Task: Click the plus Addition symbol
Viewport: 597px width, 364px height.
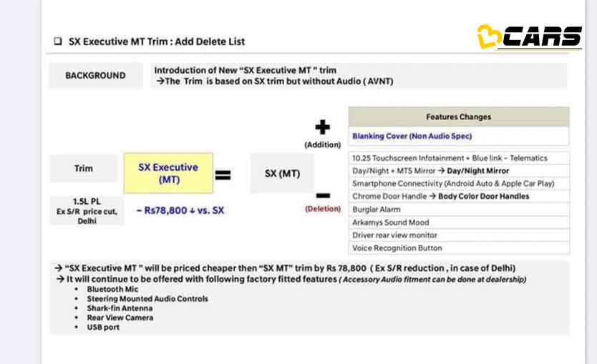Action: [323, 127]
